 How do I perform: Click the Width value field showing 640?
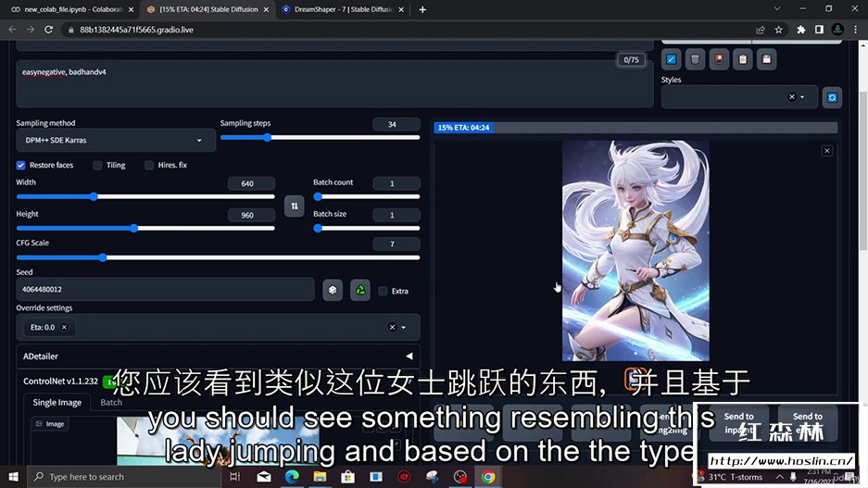pos(251,183)
